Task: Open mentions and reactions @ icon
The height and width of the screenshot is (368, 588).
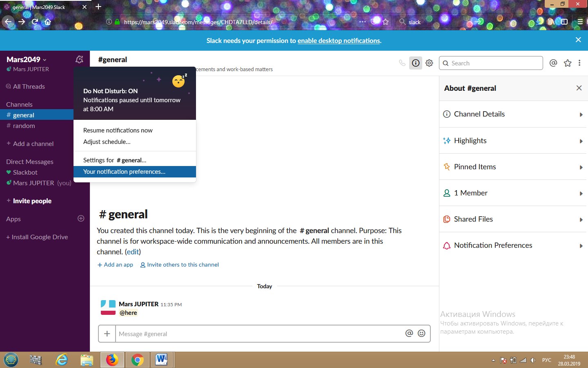Action: 553,63
